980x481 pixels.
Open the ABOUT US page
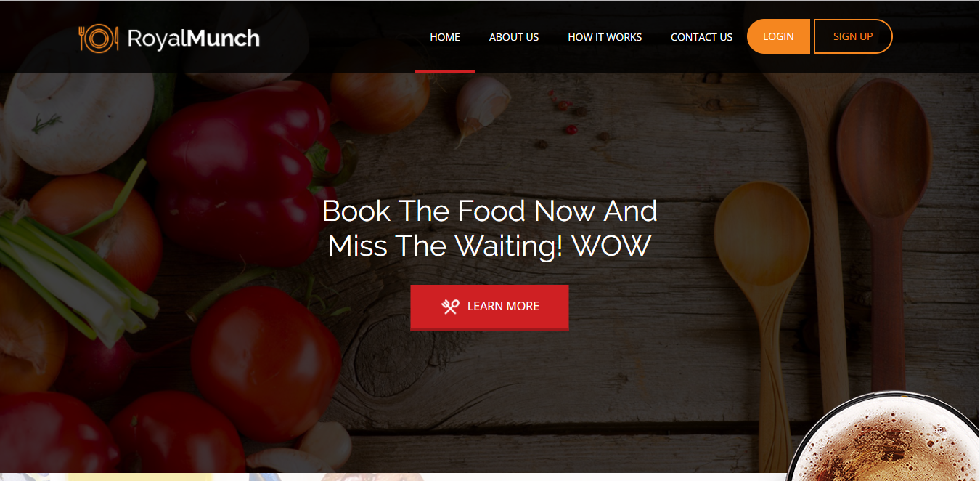514,36
